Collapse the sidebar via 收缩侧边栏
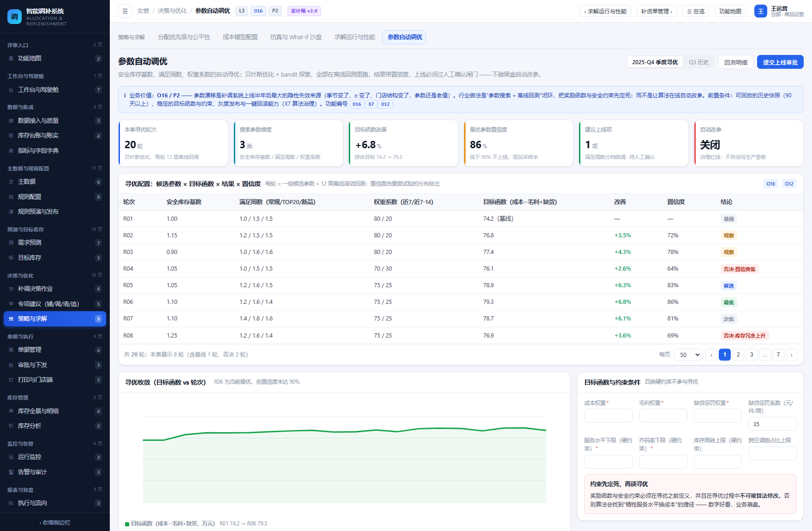 point(55,523)
